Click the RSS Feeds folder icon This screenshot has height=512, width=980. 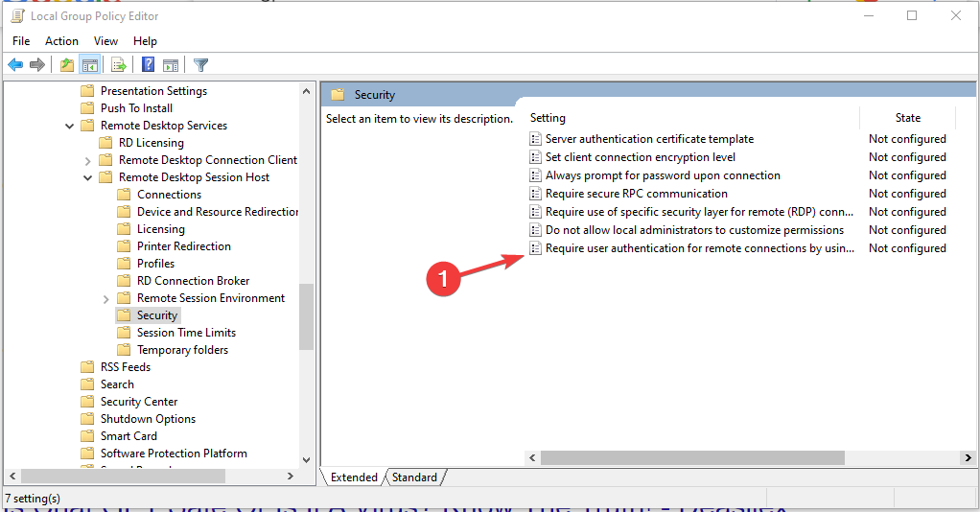pos(87,367)
